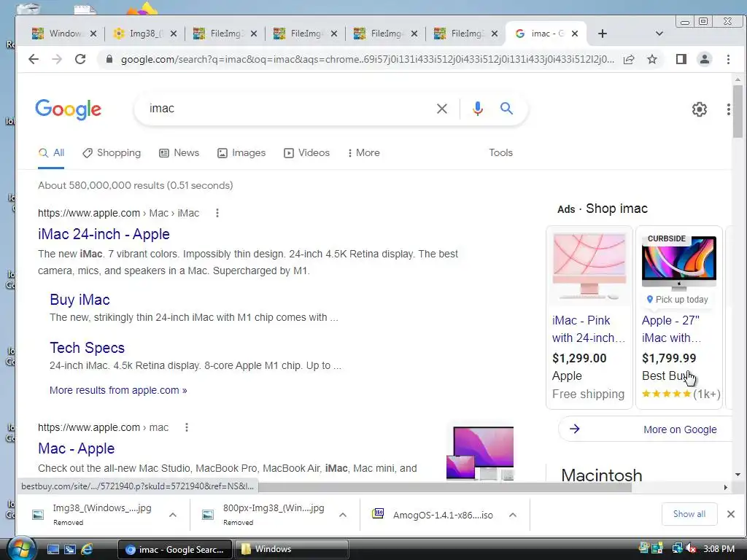Click the iMac - Pink ad title
747x560 pixels.
click(x=589, y=329)
